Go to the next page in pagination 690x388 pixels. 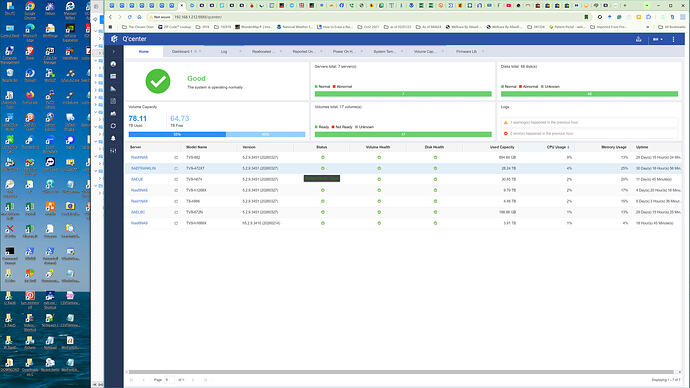tap(193, 380)
